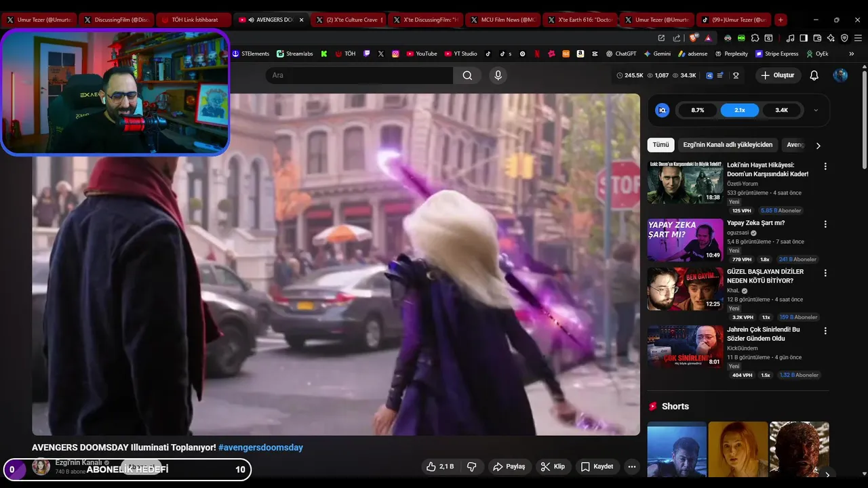Show the next filter chips with the arrow

pyautogui.click(x=818, y=145)
